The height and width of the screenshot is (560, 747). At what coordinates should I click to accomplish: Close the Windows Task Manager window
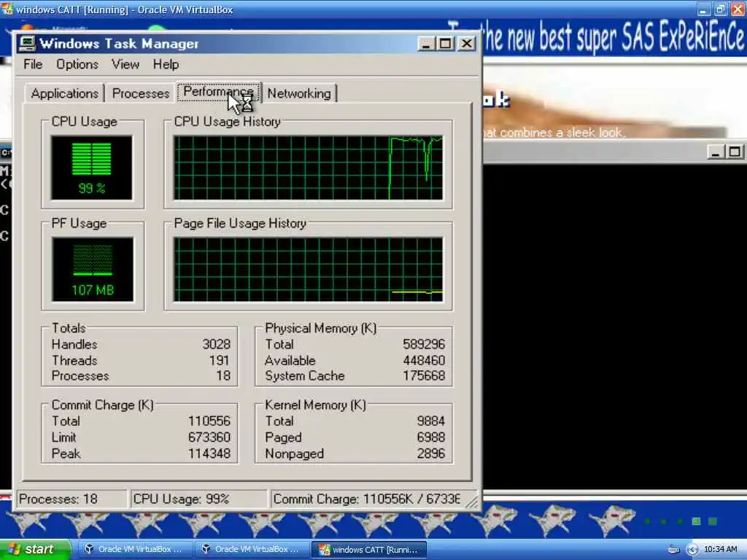pos(467,44)
